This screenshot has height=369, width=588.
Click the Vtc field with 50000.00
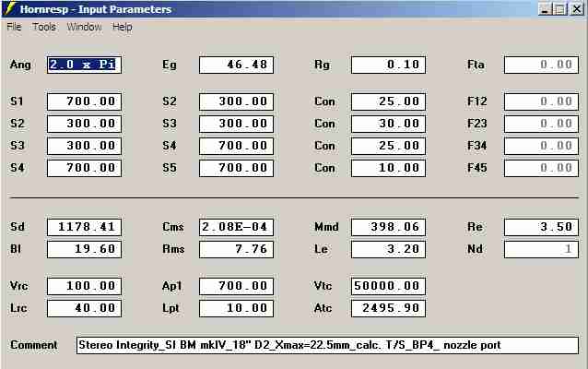coord(388,286)
